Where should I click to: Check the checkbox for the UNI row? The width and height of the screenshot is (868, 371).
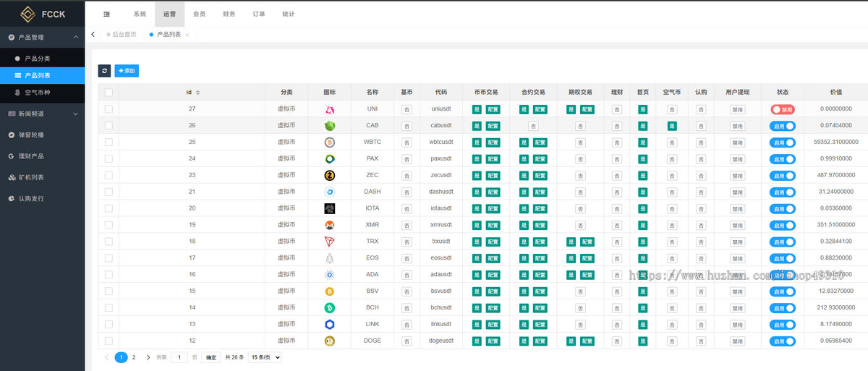109,109
